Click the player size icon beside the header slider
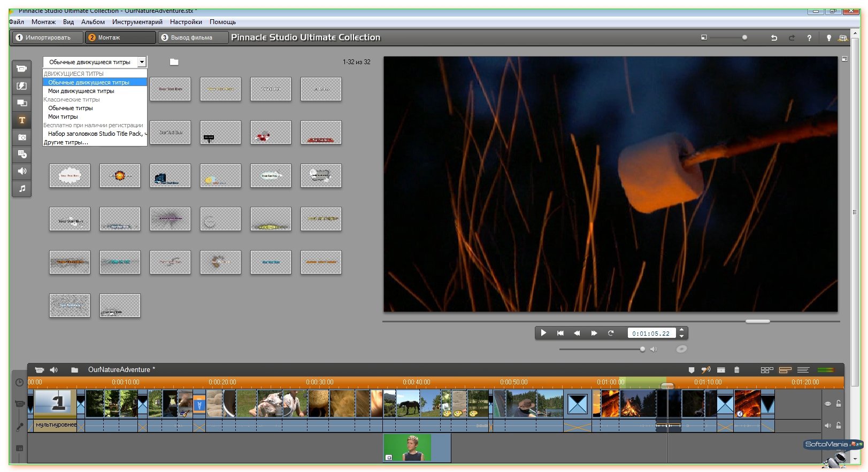Image resolution: width=868 pixels, height=472 pixels. click(x=704, y=37)
